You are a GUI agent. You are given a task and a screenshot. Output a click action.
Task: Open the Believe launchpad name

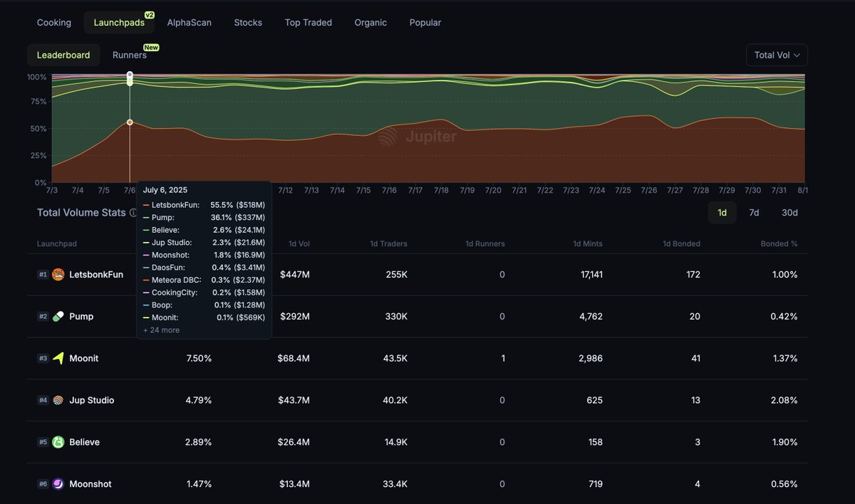click(84, 442)
